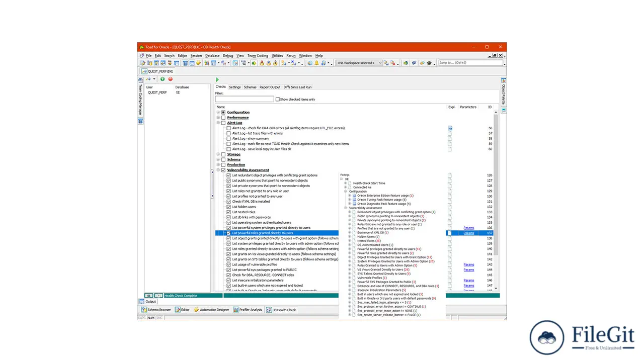
Task: Check Alert.Log - show summary checkbox
Action: pyautogui.click(x=229, y=139)
